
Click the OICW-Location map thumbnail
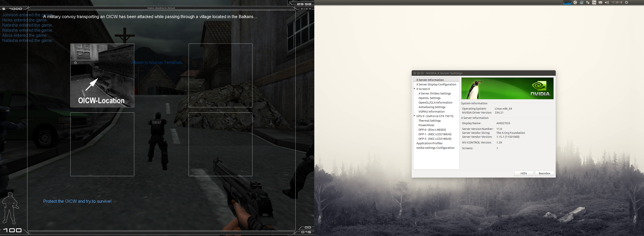point(102,75)
